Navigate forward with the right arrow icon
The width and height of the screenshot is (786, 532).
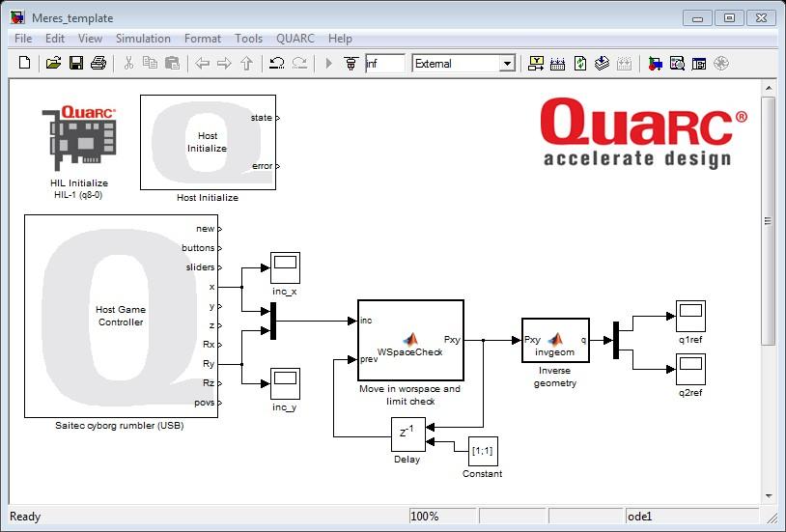[224, 63]
